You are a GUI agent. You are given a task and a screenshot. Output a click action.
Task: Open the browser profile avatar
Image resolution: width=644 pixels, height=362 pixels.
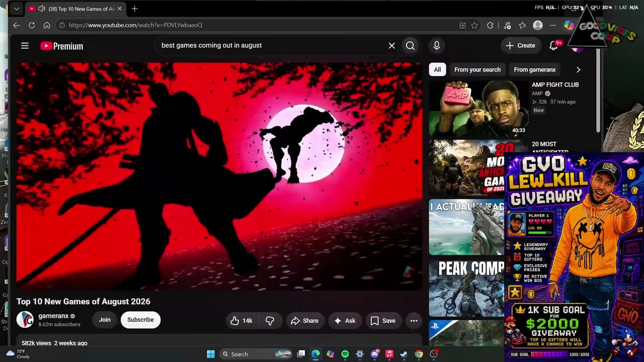(538, 25)
